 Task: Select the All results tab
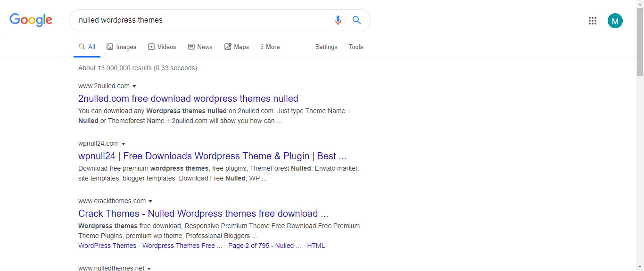point(87,47)
